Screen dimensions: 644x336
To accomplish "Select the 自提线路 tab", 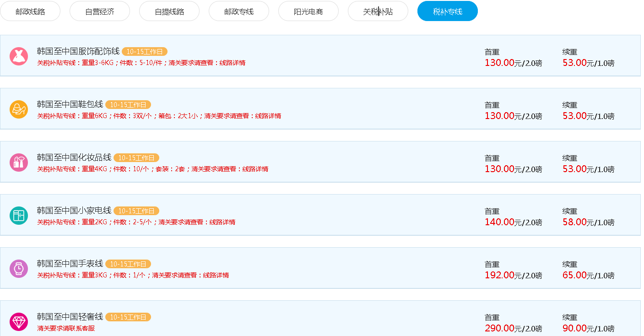I will [x=169, y=11].
